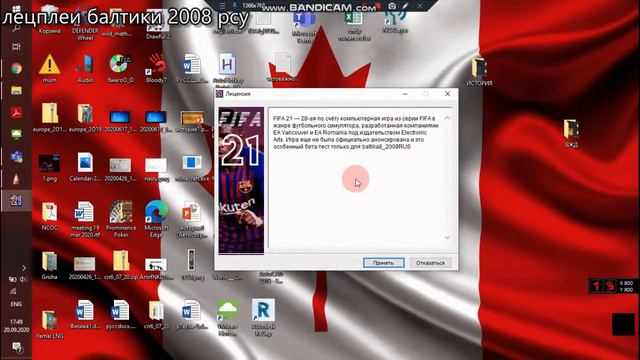Screen dimensions: 640x360
Task: Select the mum warning-sign desktop icon
Action: pos(49,68)
